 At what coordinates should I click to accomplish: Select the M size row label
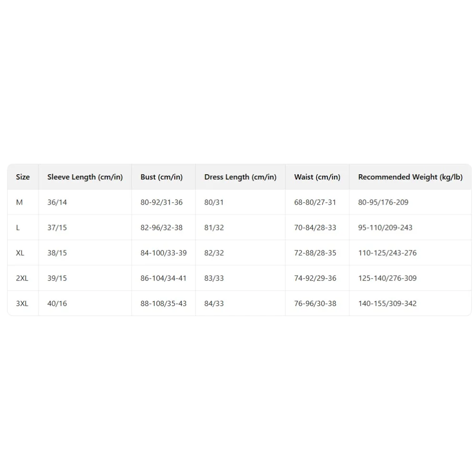(20, 202)
